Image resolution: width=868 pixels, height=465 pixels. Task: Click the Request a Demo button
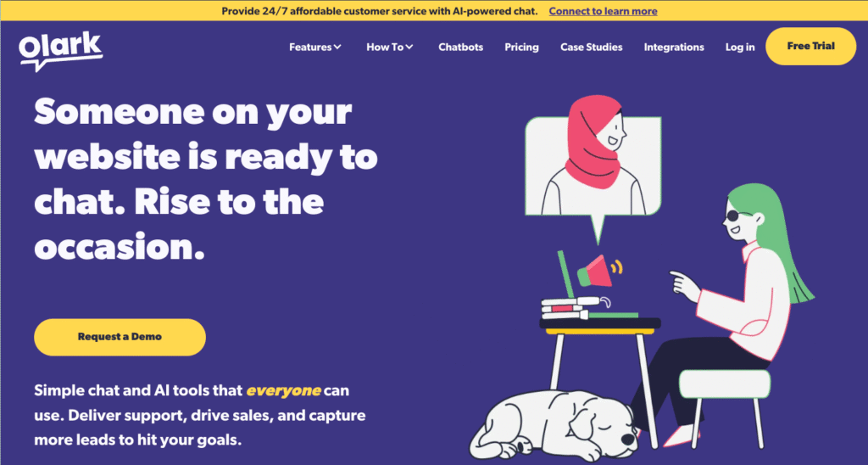click(x=120, y=336)
